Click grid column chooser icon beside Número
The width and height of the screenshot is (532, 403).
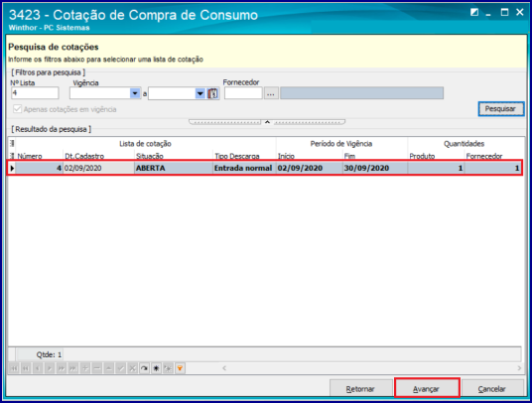pyautogui.click(x=12, y=156)
